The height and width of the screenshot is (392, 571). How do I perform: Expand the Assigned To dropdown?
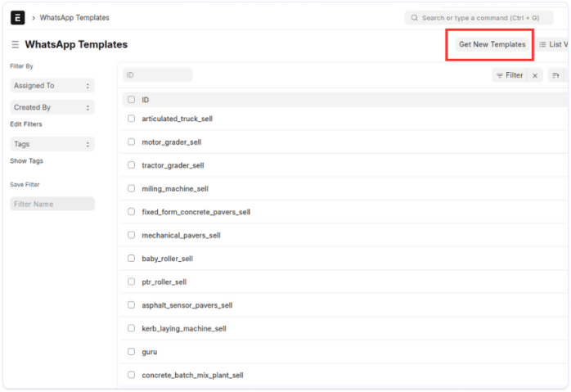pyautogui.click(x=52, y=85)
